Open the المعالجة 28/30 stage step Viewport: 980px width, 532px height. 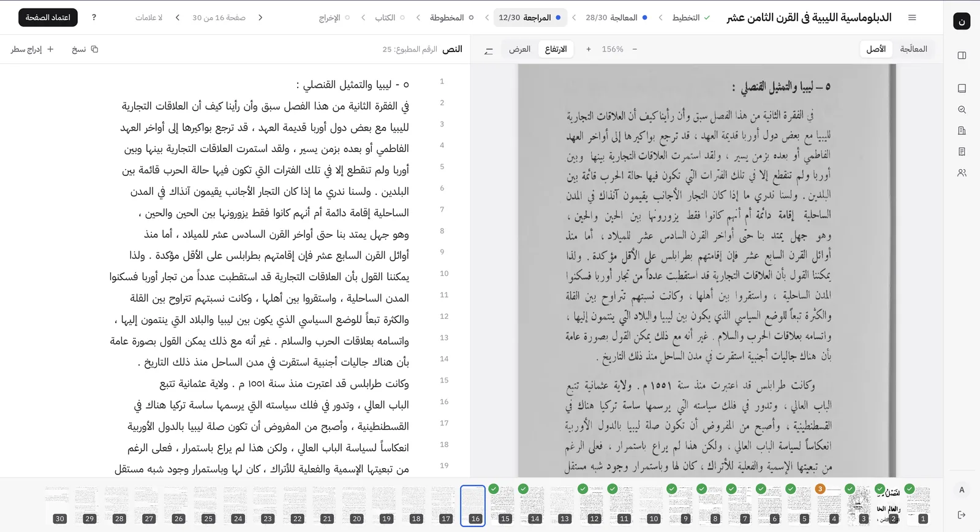[617, 18]
